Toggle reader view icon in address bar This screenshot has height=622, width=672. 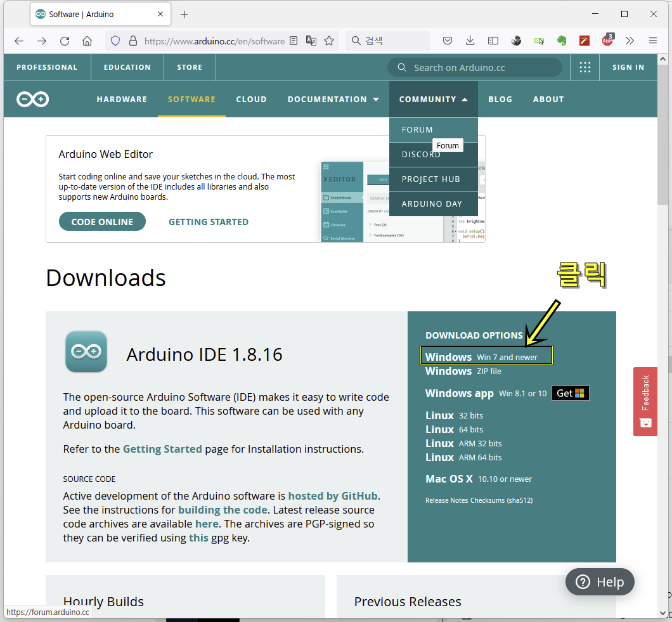[x=294, y=41]
